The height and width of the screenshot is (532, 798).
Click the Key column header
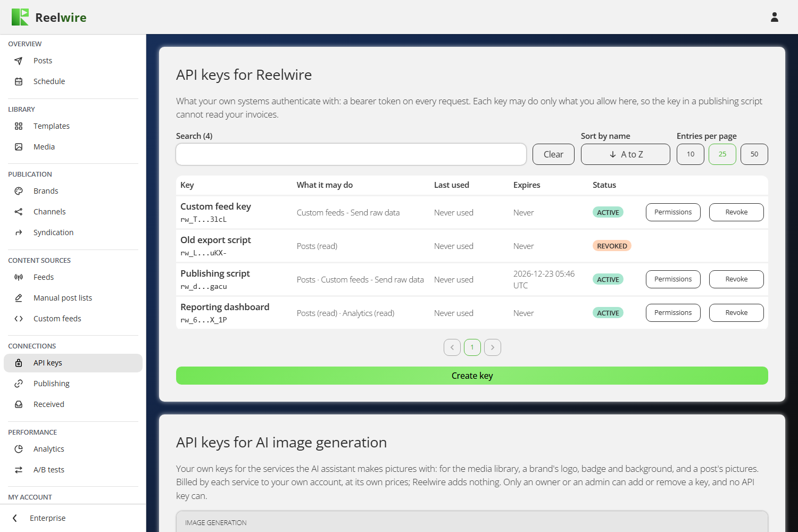point(187,185)
